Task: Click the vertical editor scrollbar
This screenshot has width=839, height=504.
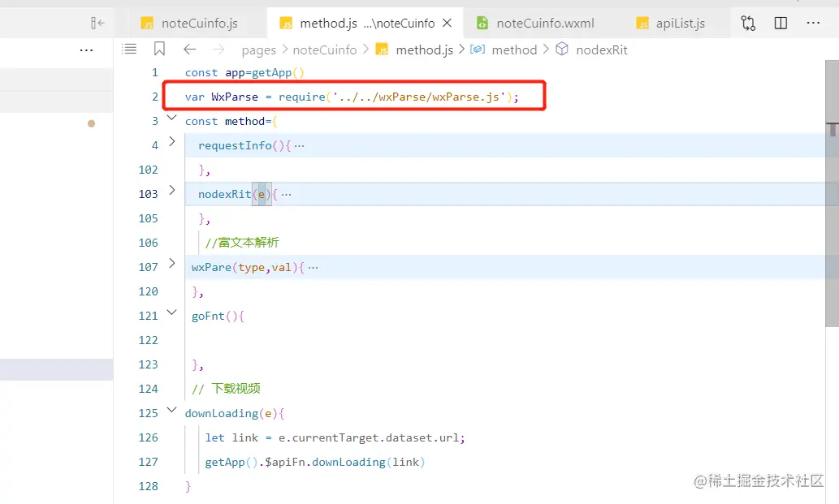Action: (832, 192)
